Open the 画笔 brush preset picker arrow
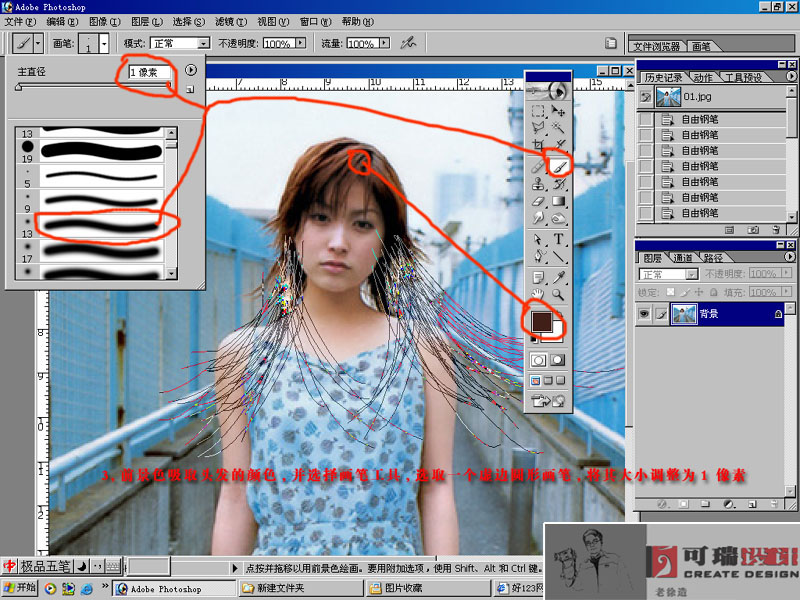Screen dimensions: 800x600 pyautogui.click(x=104, y=44)
